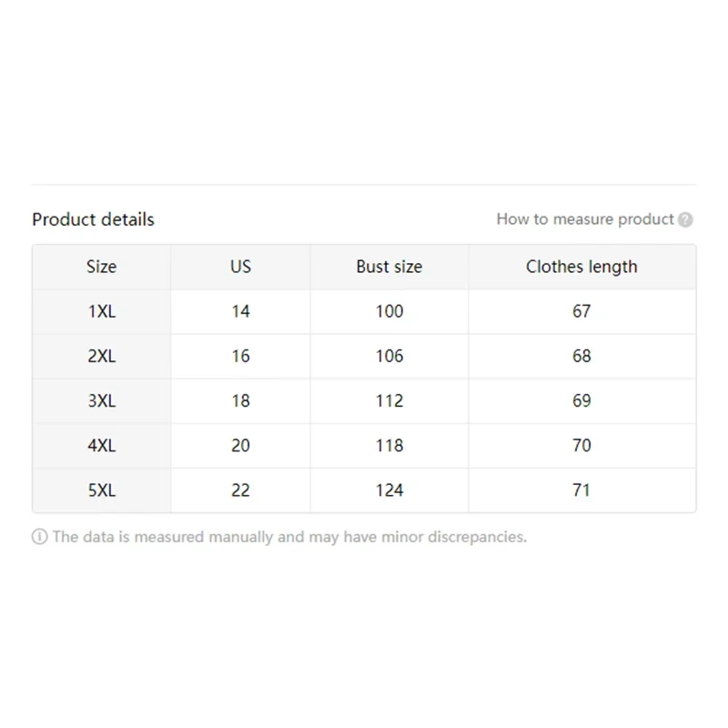Click the info icon beside the disclaimer
728x728 pixels.
39,536
